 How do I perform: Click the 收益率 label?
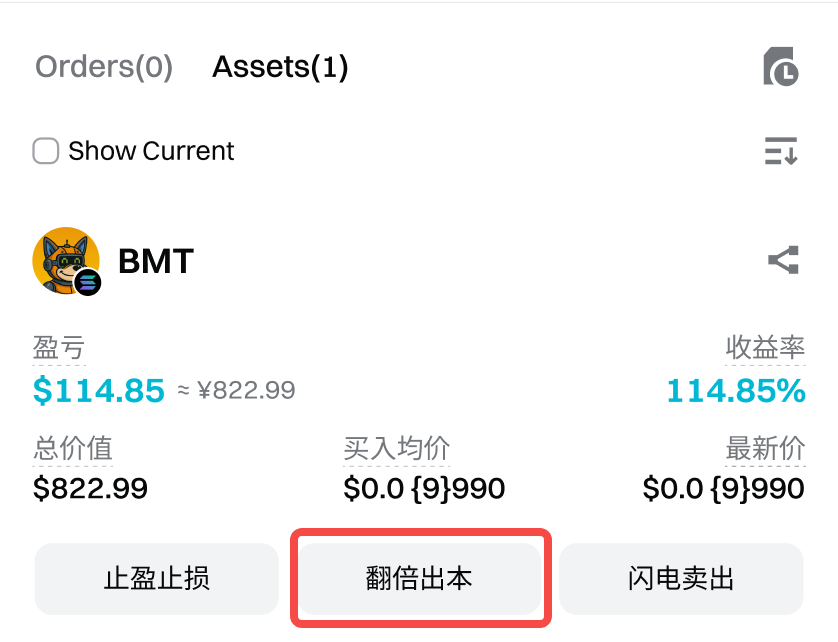point(765,348)
